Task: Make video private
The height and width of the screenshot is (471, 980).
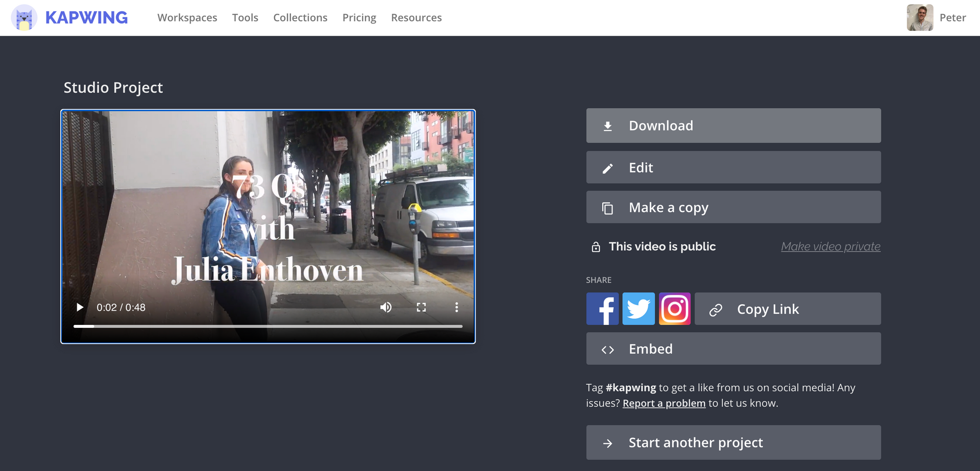Action: (831, 247)
